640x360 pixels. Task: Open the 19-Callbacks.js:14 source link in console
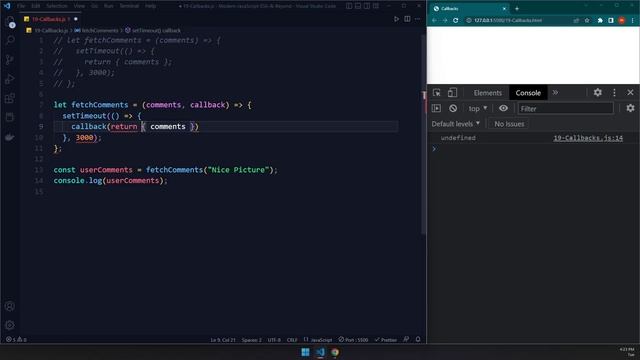(x=588, y=138)
